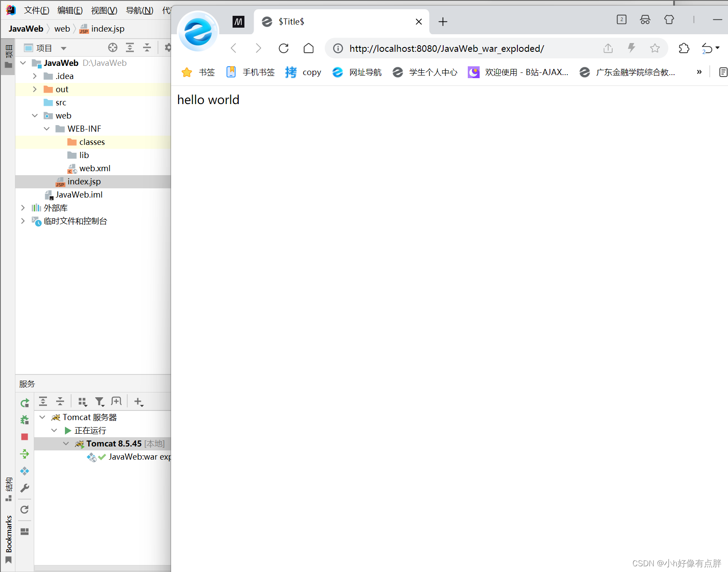Image resolution: width=728 pixels, height=572 pixels.
Task: Open project panel settings gear
Action: 168,47
